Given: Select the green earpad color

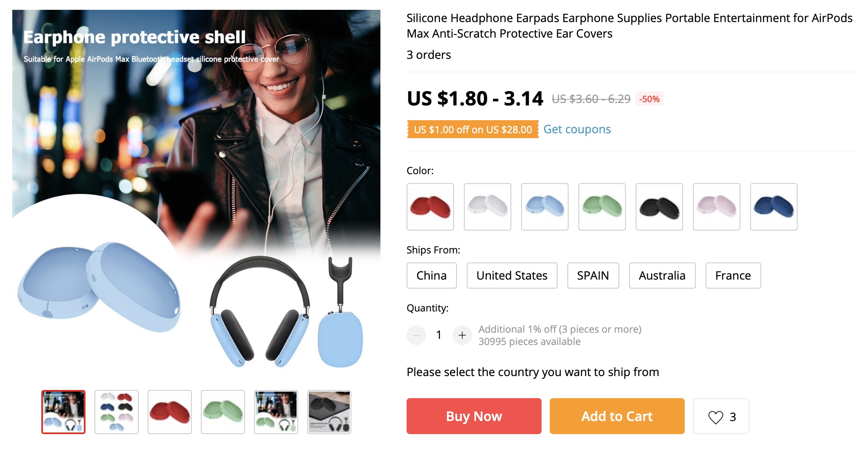Looking at the screenshot, I should (x=602, y=207).
